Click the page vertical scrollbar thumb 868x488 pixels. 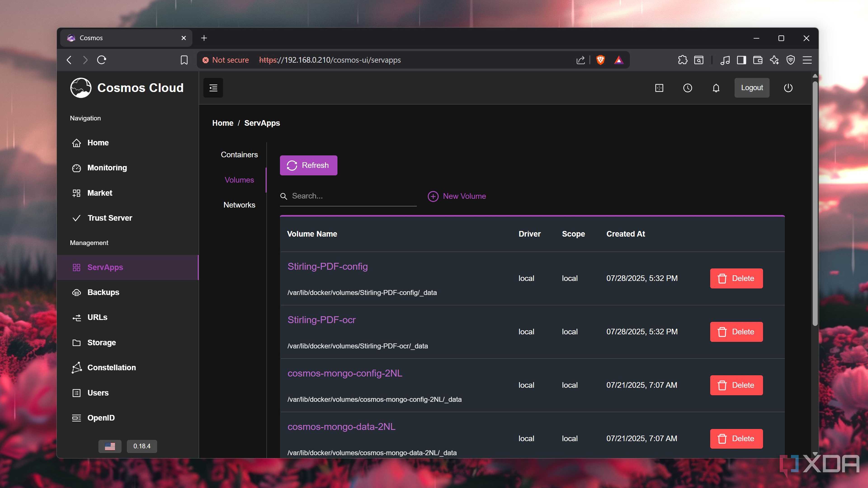[815, 202]
